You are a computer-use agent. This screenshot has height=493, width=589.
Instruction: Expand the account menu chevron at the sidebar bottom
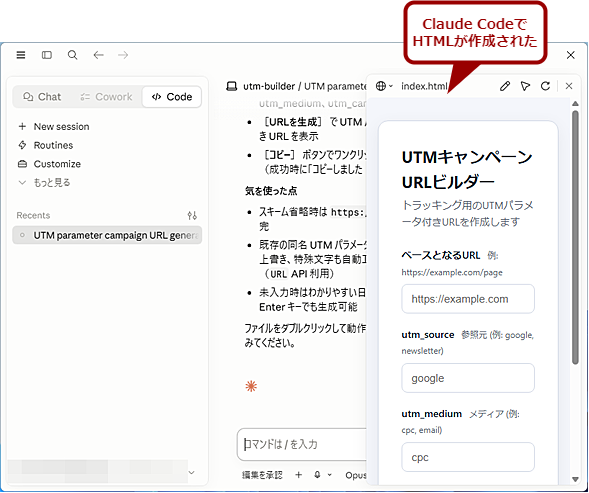click(192, 472)
